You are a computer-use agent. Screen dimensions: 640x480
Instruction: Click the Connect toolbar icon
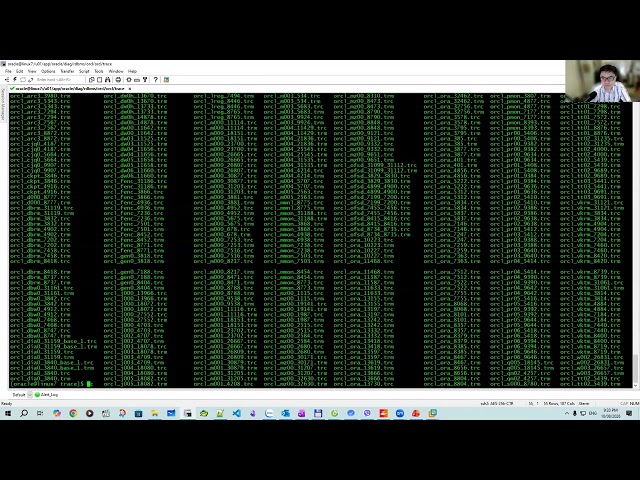pyautogui.click(x=7, y=80)
